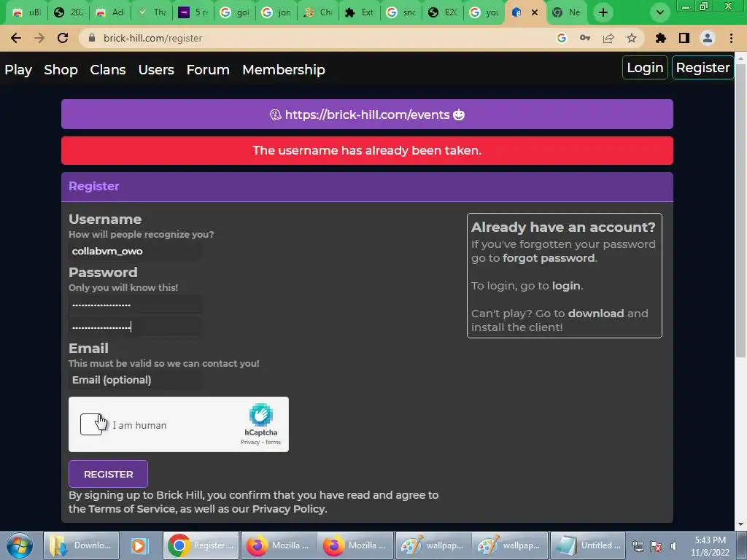Open hCaptcha Terms link
This screenshot has width=747, height=560.
click(x=273, y=443)
